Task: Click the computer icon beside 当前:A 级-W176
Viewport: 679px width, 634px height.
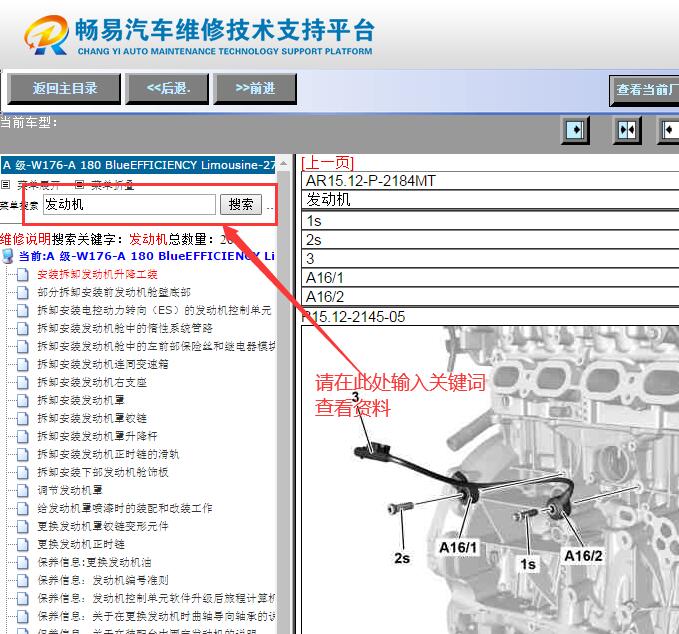Action: [7, 256]
